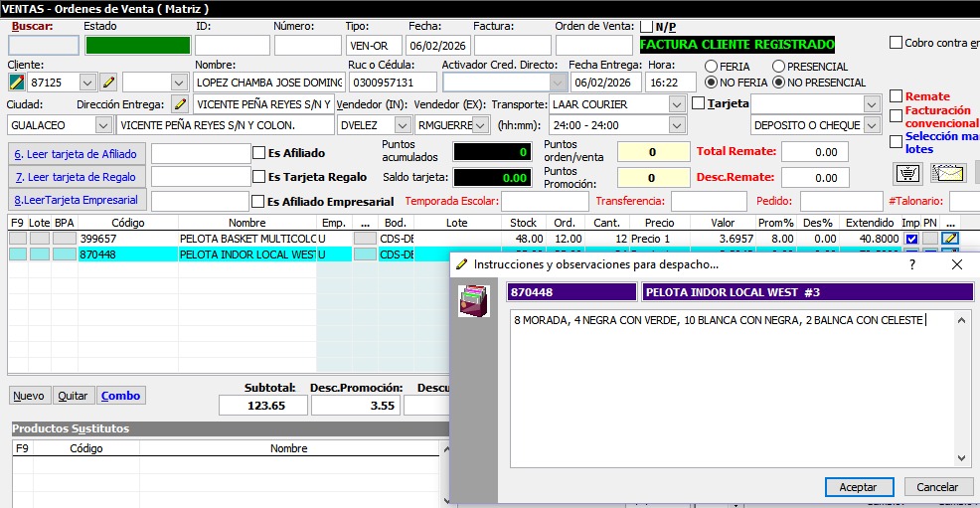Click the help question mark in dialog
The width and height of the screenshot is (980, 508).
[912, 265]
